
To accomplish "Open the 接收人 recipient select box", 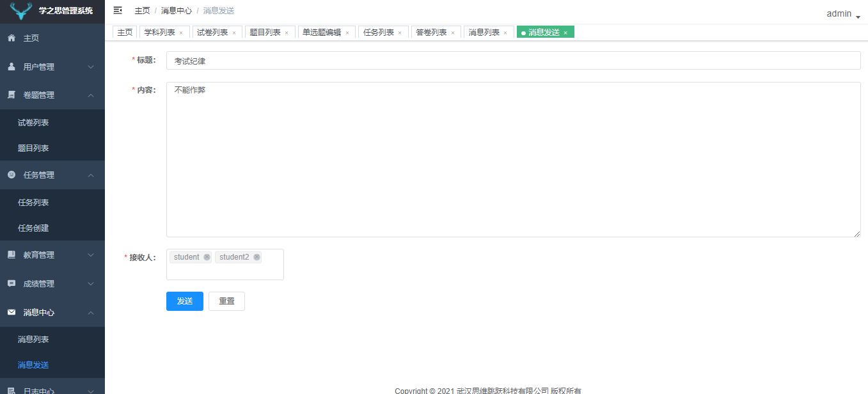I will (x=225, y=264).
